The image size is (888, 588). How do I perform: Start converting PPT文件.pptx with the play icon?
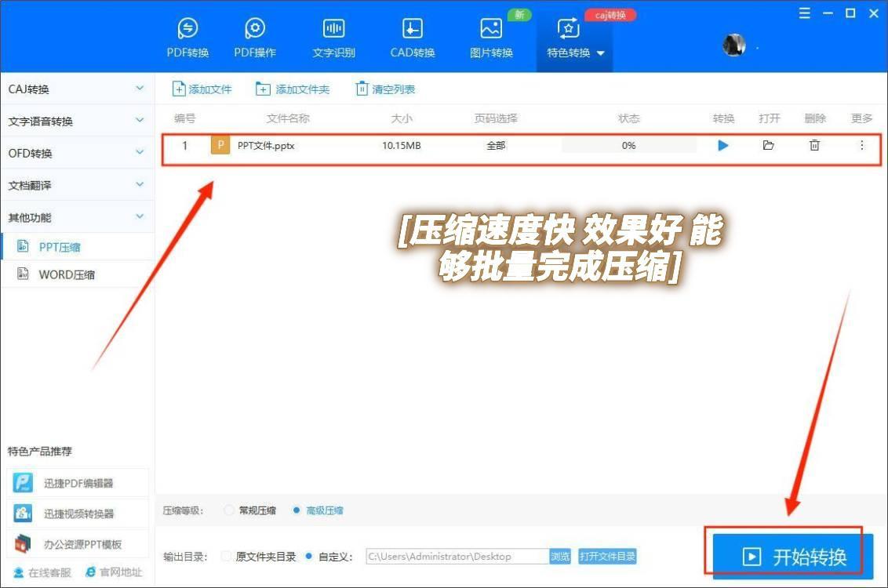(x=722, y=145)
